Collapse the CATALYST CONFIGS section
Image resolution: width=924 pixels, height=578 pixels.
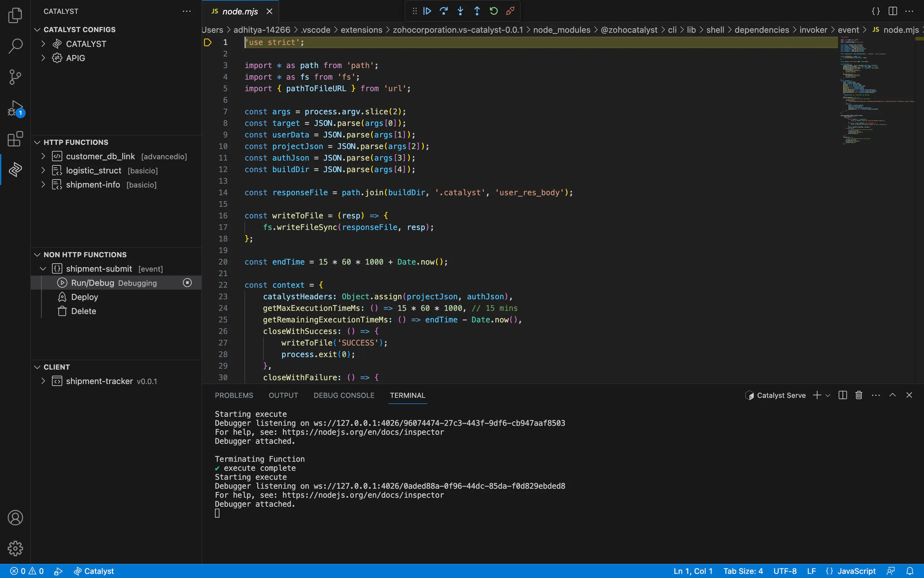click(x=37, y=30)
